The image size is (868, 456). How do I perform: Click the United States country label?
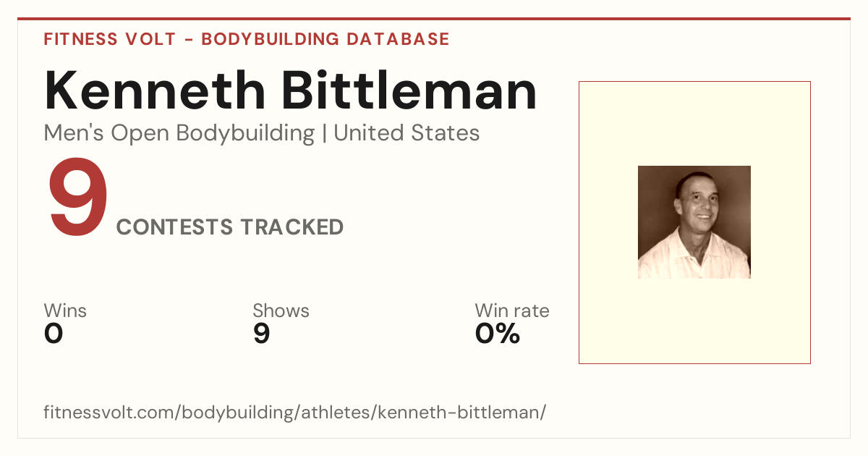(x=407, y=133)
